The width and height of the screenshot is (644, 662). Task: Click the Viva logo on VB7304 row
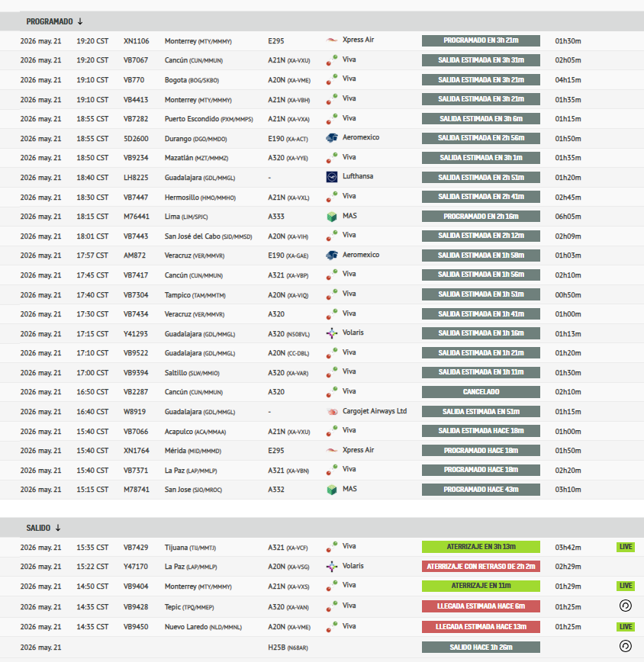(332, 294)
